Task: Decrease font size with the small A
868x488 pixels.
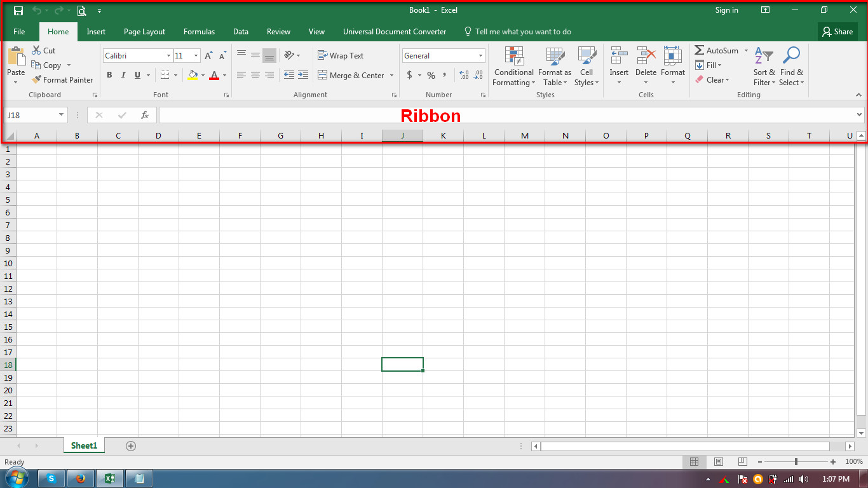Action: [222, 56]
